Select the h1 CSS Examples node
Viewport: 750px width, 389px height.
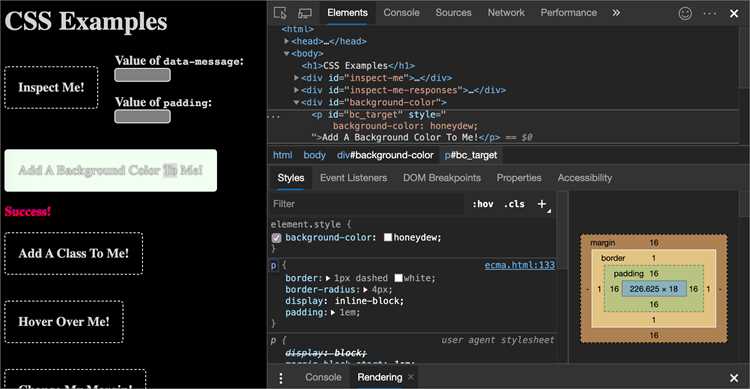coord(358,66)
